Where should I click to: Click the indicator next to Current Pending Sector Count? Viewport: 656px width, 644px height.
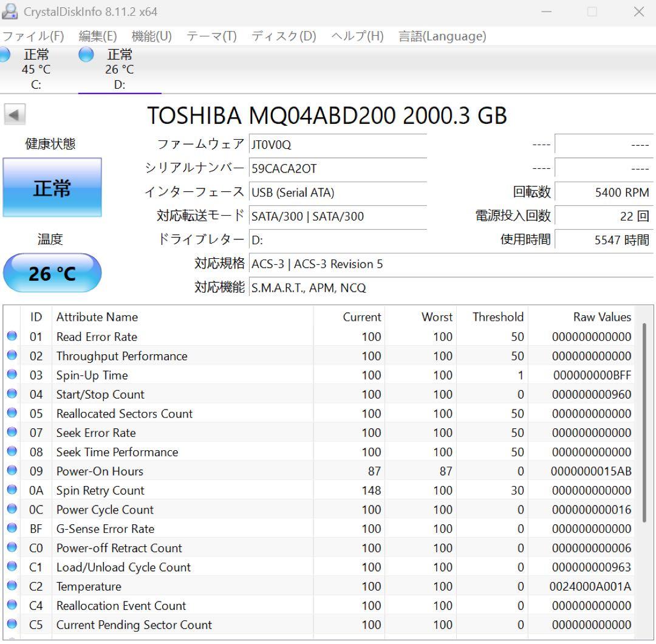point(13,625)
